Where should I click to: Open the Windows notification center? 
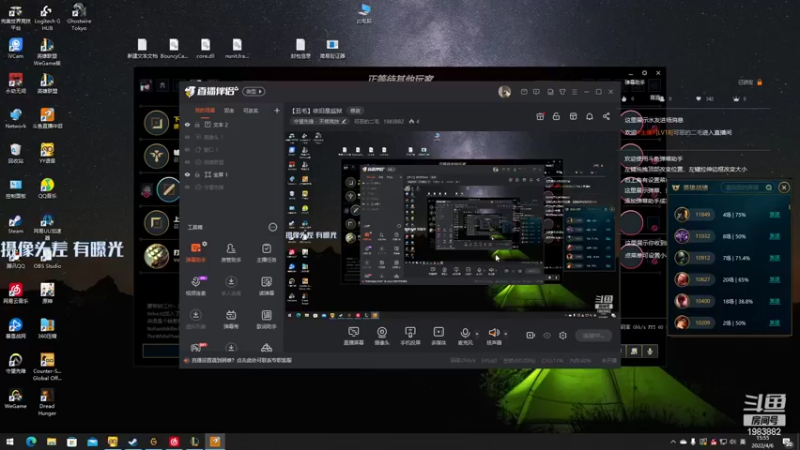pos(788,442)
